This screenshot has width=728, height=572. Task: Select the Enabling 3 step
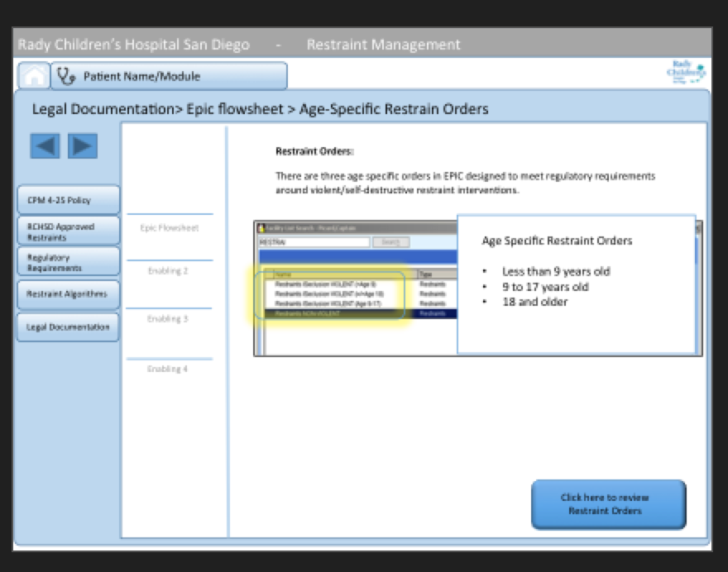[x=168, y=319]
